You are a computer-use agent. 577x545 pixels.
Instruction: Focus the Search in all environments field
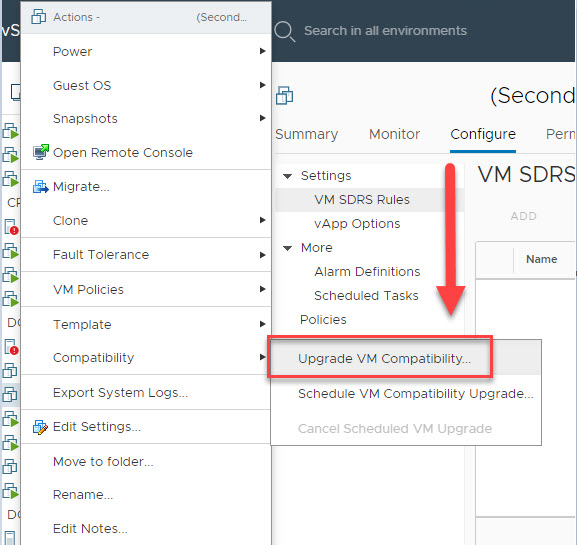pyautogui.click(x=385, y=31)
